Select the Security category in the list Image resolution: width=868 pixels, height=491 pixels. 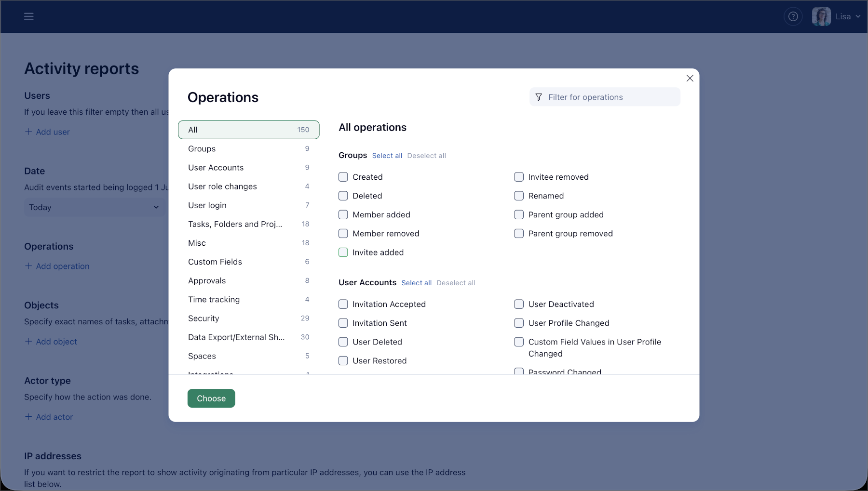[x=248, y=318]
